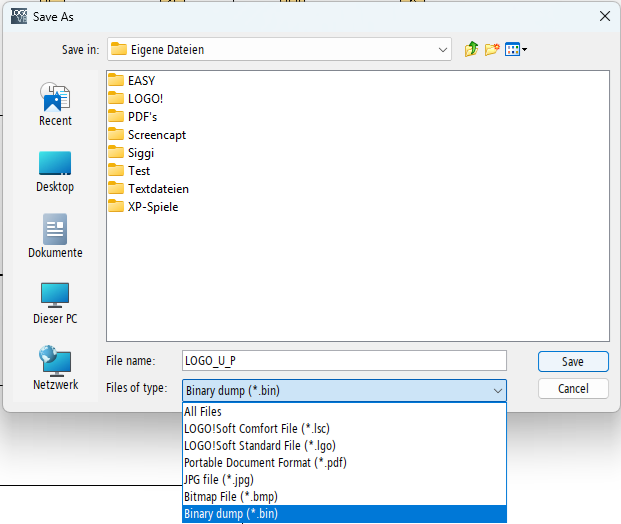Close the Save As dialog
This screenshot has width=621, height=524.
[x=605, y=16]
